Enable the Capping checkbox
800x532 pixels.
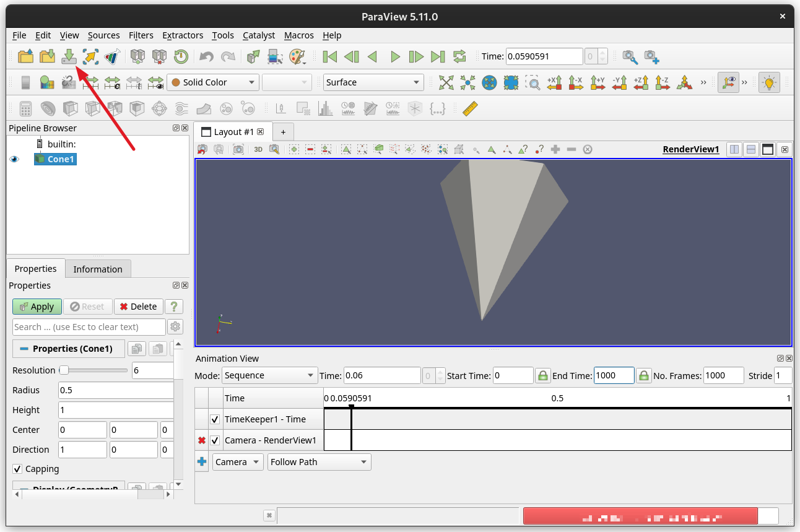(x=17, y=469)
